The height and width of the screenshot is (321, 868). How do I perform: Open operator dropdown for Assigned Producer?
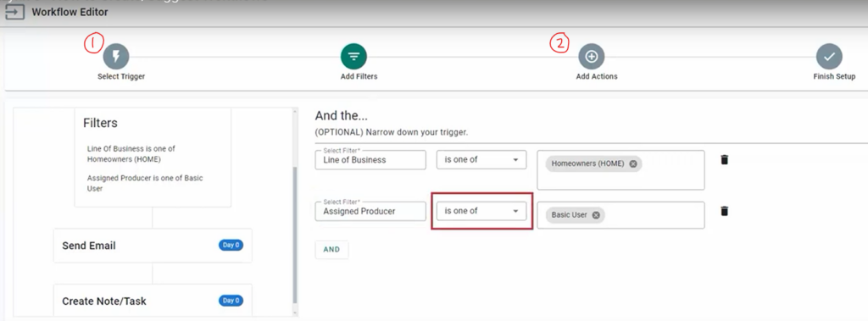[481, 211]
